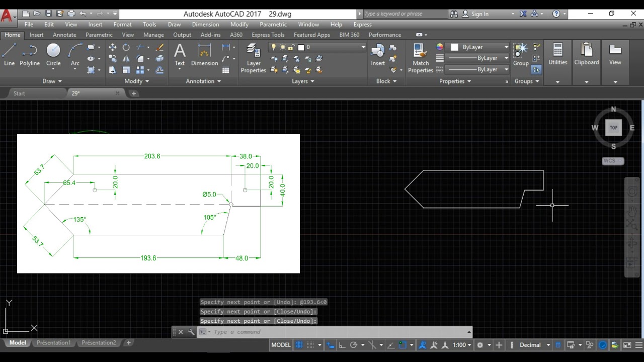Select the Line drawing tool
Image resolution: width=644 pixels, height=362 pixels.
click(9, 54)
